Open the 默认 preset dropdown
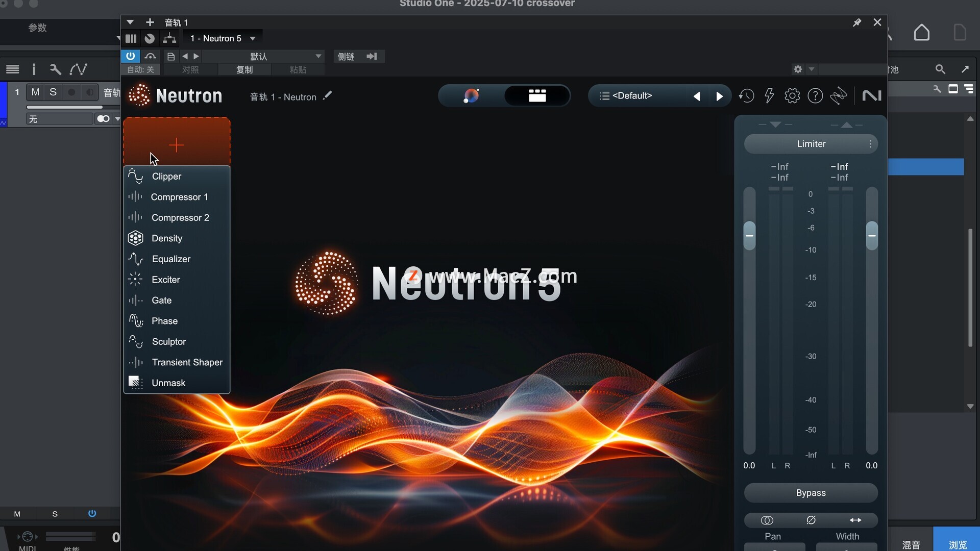Screen dimensions: 980x551 click(263, 56)
